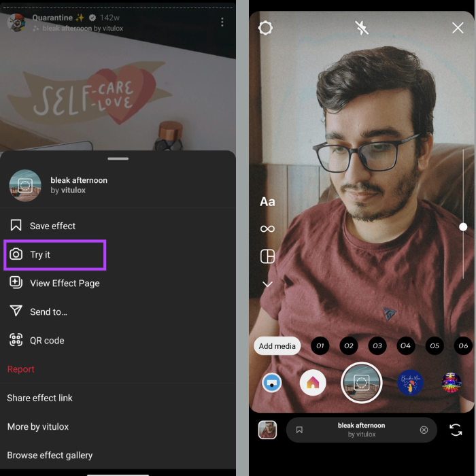
Task: Select the Layout grid icon
Action: [x=267, y=256]
